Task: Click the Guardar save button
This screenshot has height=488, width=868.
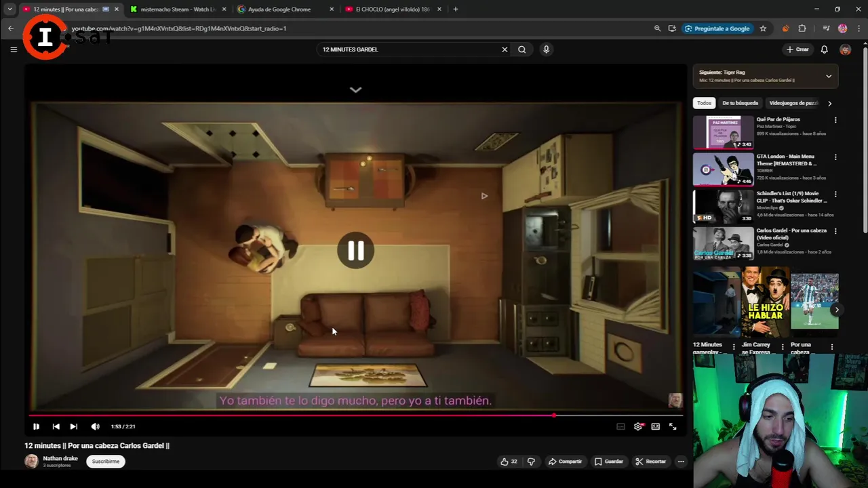Action: point(608,462)
